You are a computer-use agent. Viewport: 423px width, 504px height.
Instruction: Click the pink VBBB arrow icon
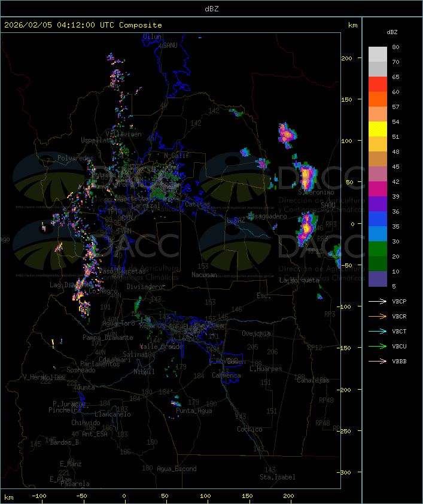click(378, 362)
